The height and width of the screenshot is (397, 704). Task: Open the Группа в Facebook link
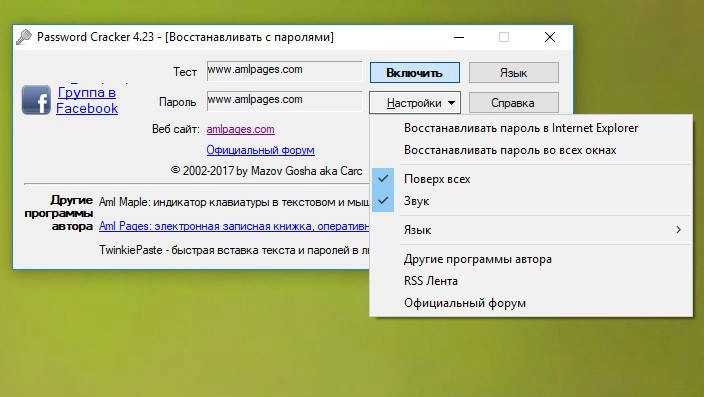(x=87, y=100)
